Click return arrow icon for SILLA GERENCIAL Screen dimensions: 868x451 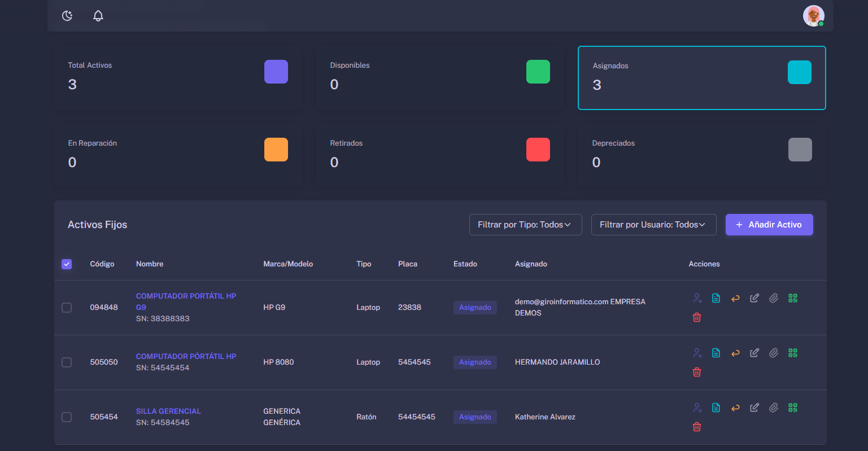[735, 408]
